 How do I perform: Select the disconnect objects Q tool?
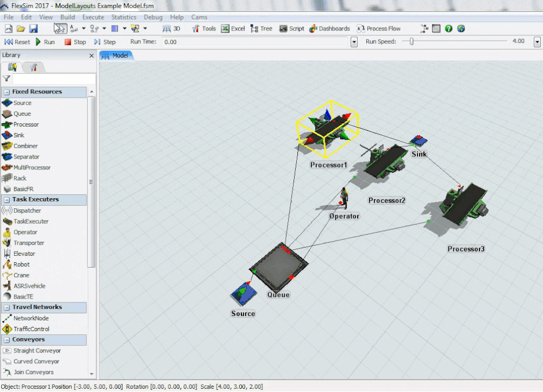[x=94, y=29]
